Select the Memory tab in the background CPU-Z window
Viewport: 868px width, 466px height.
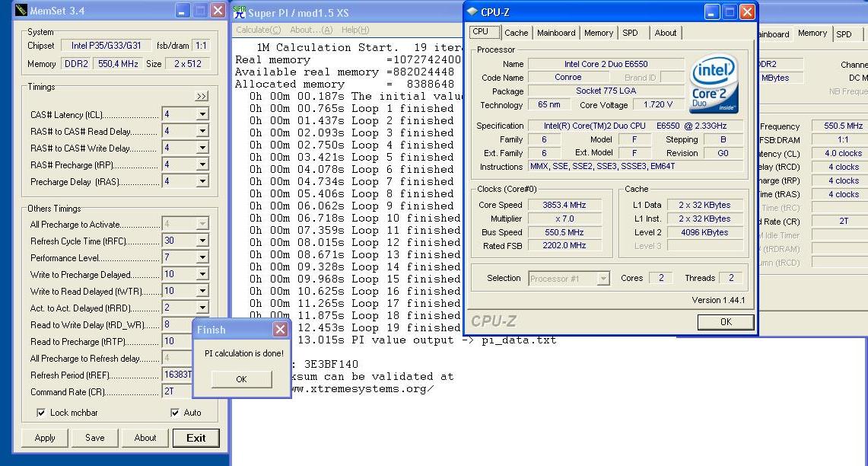click(x=812, y=34)
